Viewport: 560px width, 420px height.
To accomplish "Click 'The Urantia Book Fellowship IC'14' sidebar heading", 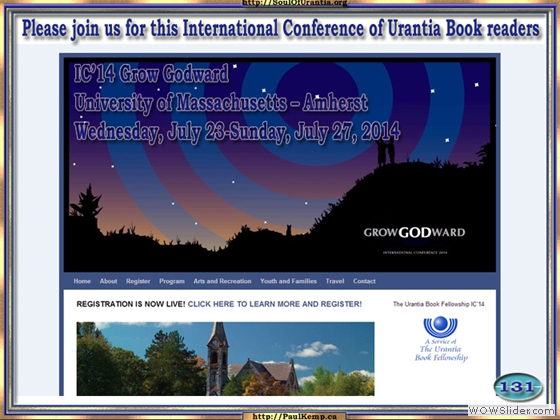I will [439, 304].
